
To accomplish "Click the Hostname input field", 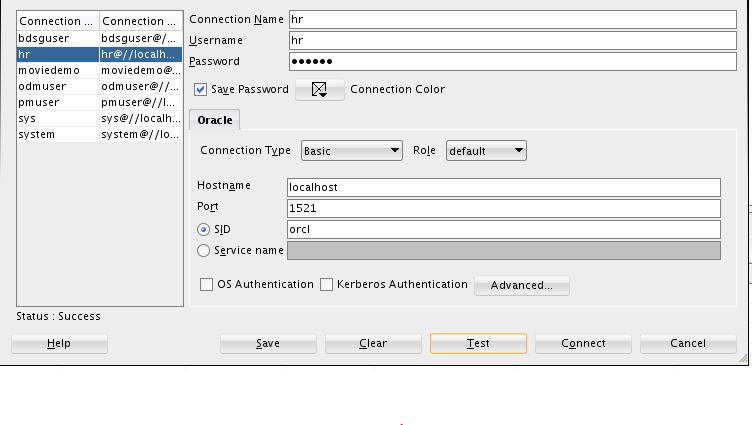I will (x=502, y=187).
